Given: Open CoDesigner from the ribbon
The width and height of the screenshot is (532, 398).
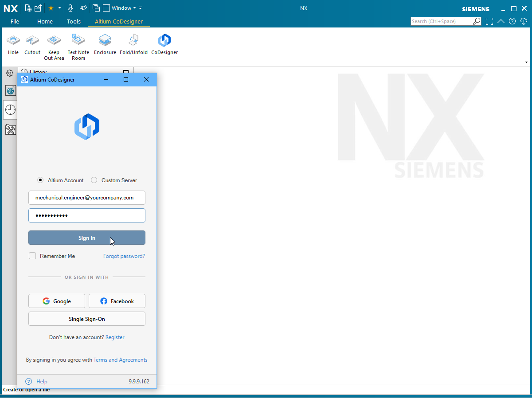Looking at the screenshot, I should point(164,44).
